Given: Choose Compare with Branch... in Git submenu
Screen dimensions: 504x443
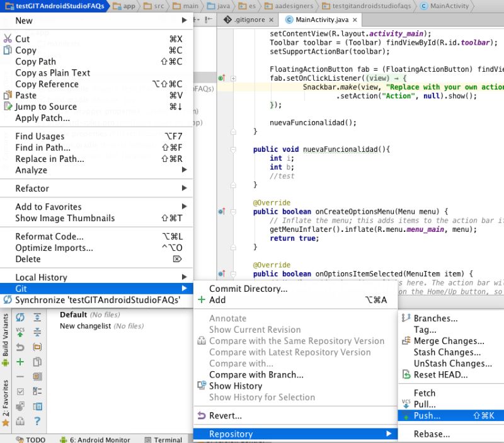Looking at the screenshot, I should 295,374.
